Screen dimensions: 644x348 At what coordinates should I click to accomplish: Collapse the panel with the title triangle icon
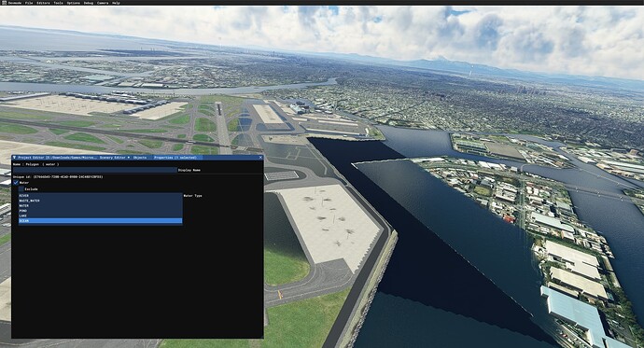(x=14, y=157)
